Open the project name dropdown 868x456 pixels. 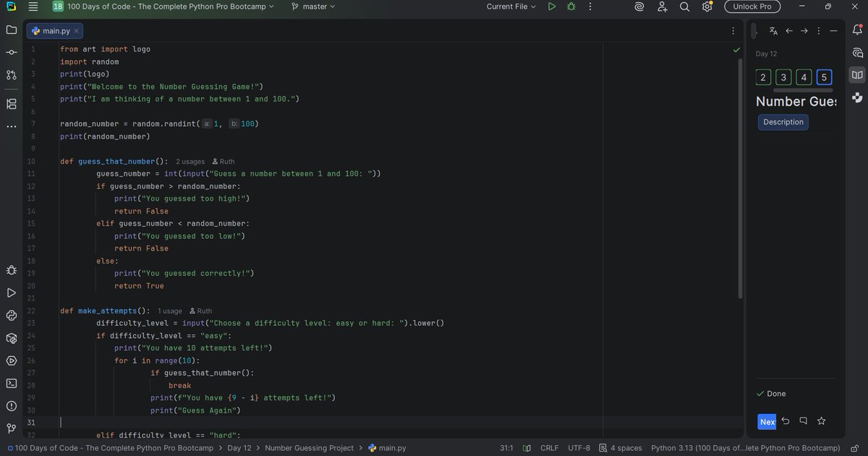click(163, 7)
